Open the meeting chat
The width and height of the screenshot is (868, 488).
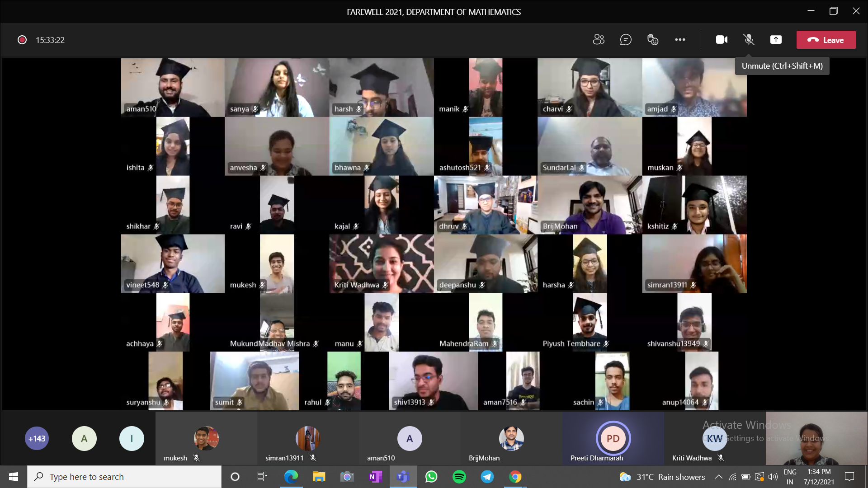(626, 40)
